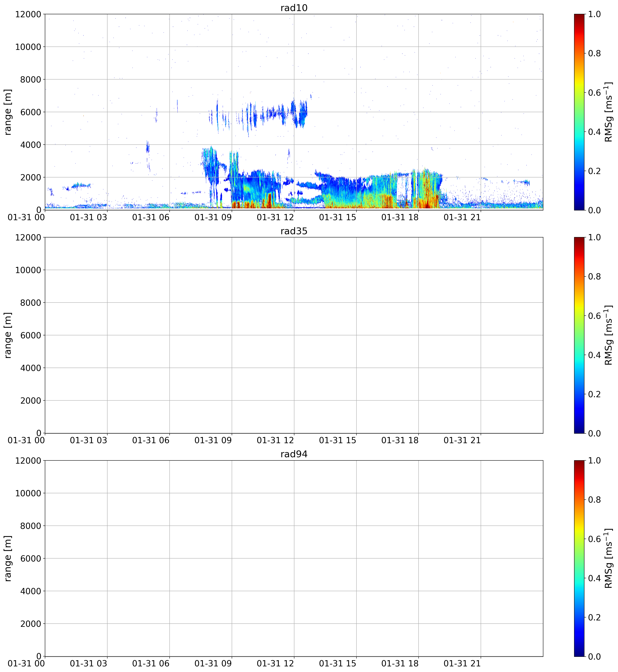Click the rad10 y-axis 'range [m]' label
The image size is (618, 672).
coord(8,112)
